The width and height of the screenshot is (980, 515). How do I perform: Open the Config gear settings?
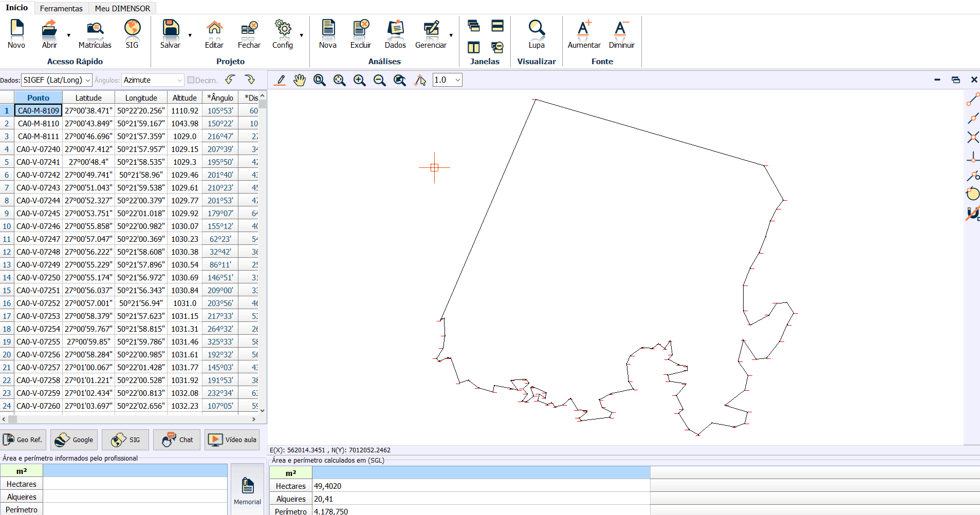point(283,29)
